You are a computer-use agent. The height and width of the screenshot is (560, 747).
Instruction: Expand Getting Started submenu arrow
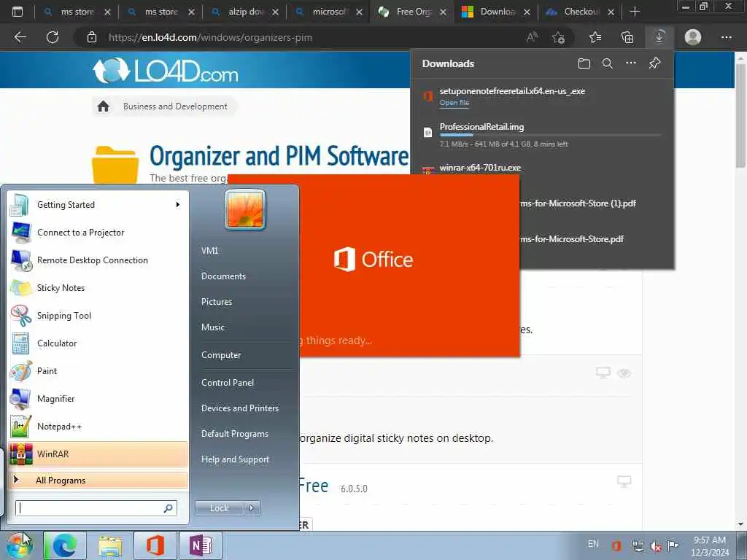point(178,205)
